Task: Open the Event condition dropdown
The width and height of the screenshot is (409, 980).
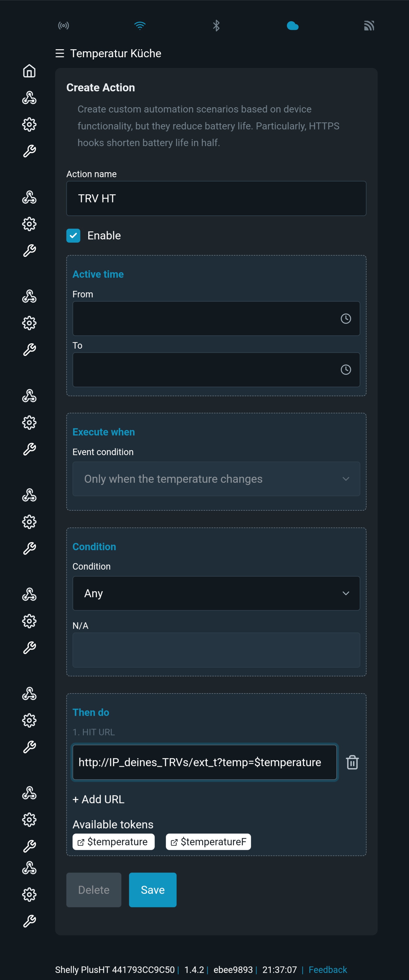Action: [216, 479]
